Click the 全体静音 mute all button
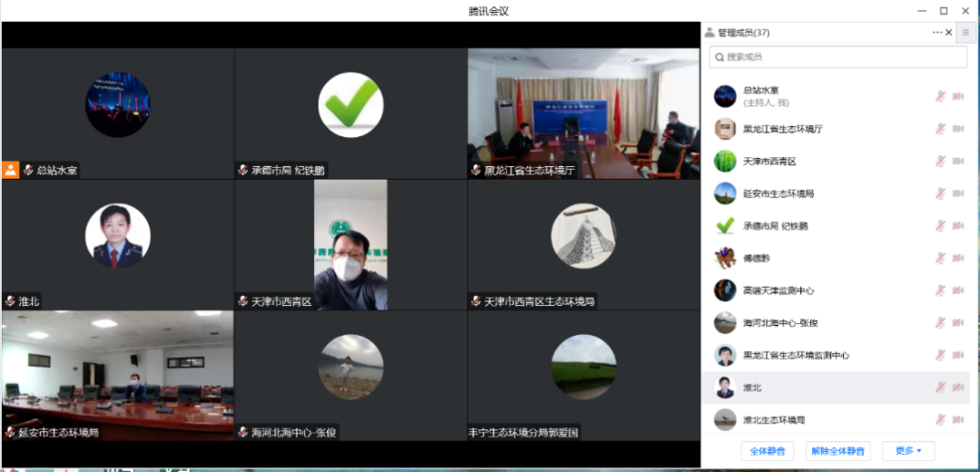This screenshot has width=980, height=472. (x=767, y=451)
